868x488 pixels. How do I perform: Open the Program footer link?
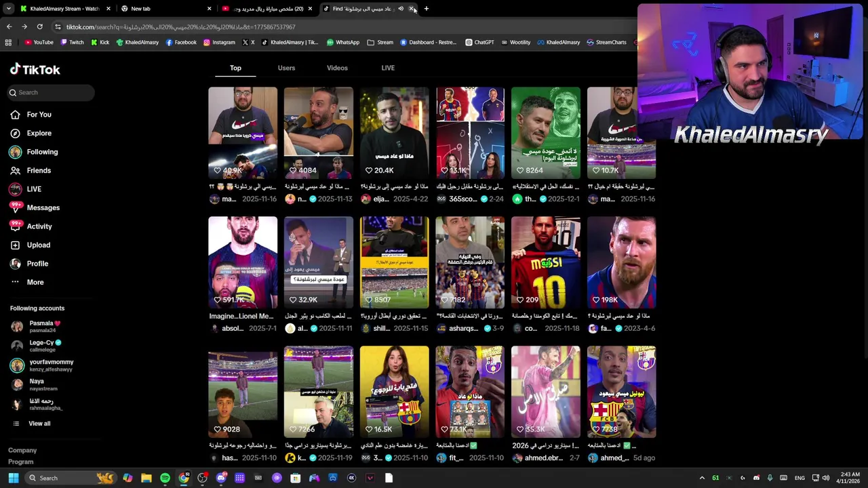click(21, 462)
